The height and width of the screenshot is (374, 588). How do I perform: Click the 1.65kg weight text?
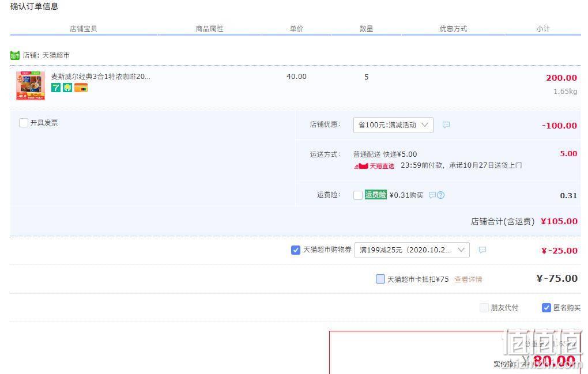pos(565,92)
